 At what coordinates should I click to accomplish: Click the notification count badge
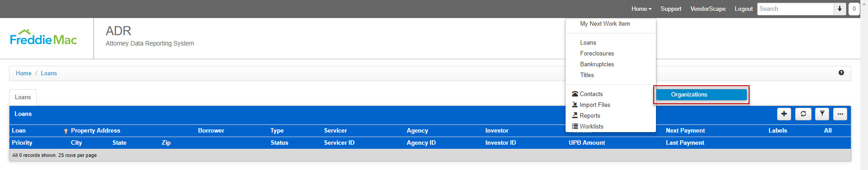pyautogui.click(x=854, y=9)
